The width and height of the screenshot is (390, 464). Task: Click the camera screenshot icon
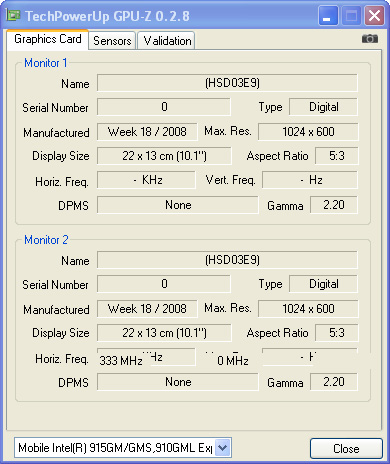point(370,39)
